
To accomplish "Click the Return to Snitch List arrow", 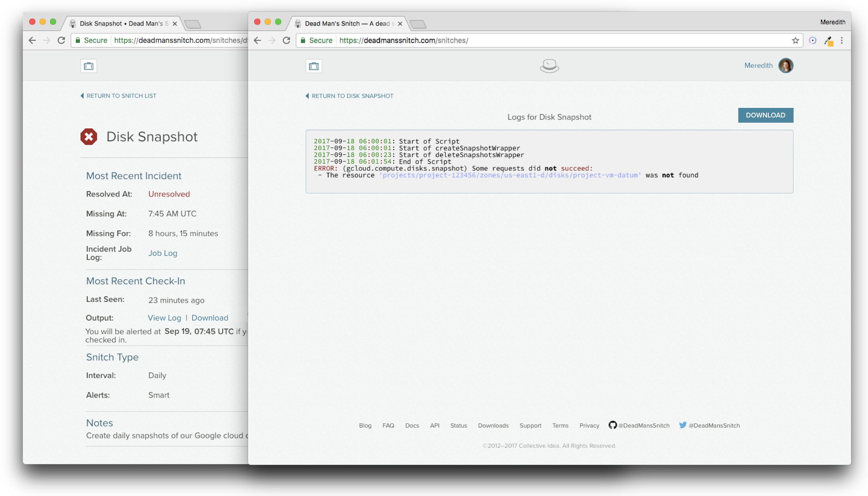I will tap(82, 95).
